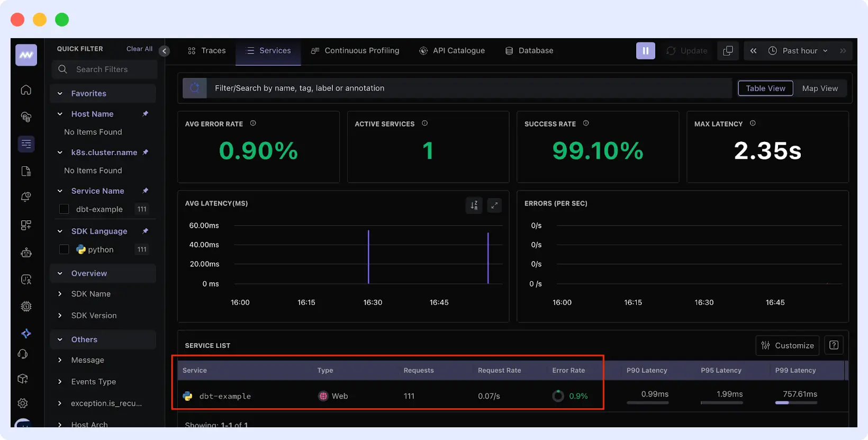
Task: Collapse the Quick Filter panel arrow
Action: 165,51
